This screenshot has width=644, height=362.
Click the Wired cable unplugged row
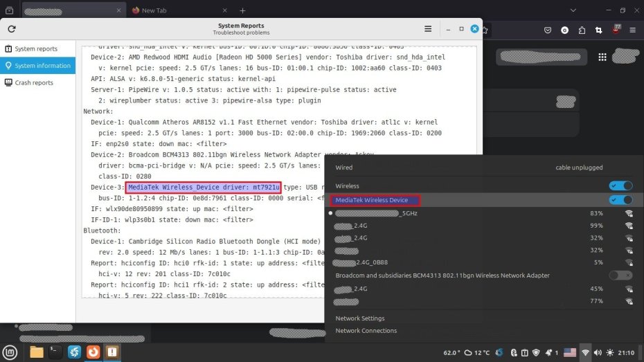click(x=484, y=168)
